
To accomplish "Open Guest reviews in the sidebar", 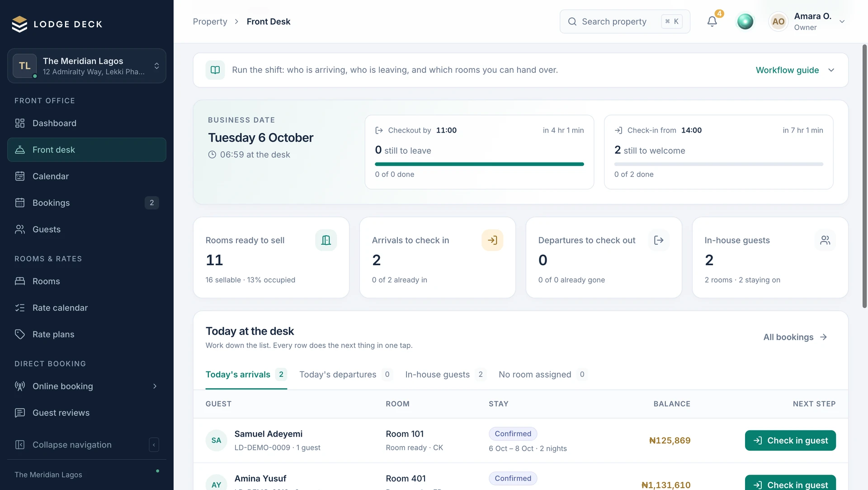I will tap(87, 413).
